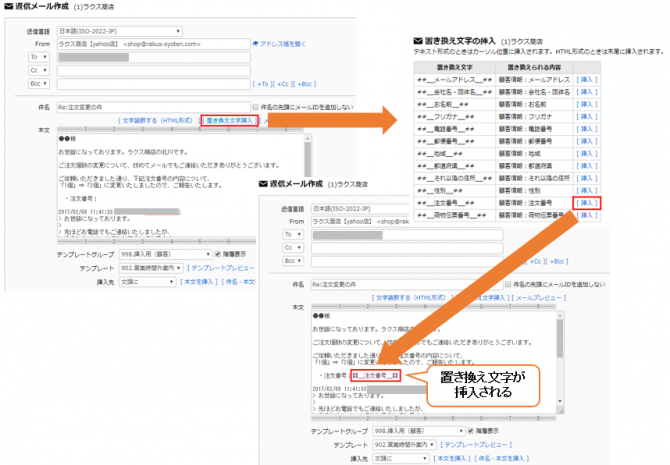Click the 顧客情報：お名前 table cell
670x465 pixels.
point(534,104)
